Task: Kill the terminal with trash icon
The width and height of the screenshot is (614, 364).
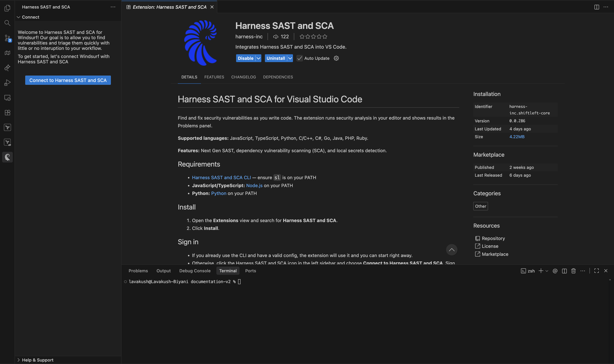Action: (573, 271)
